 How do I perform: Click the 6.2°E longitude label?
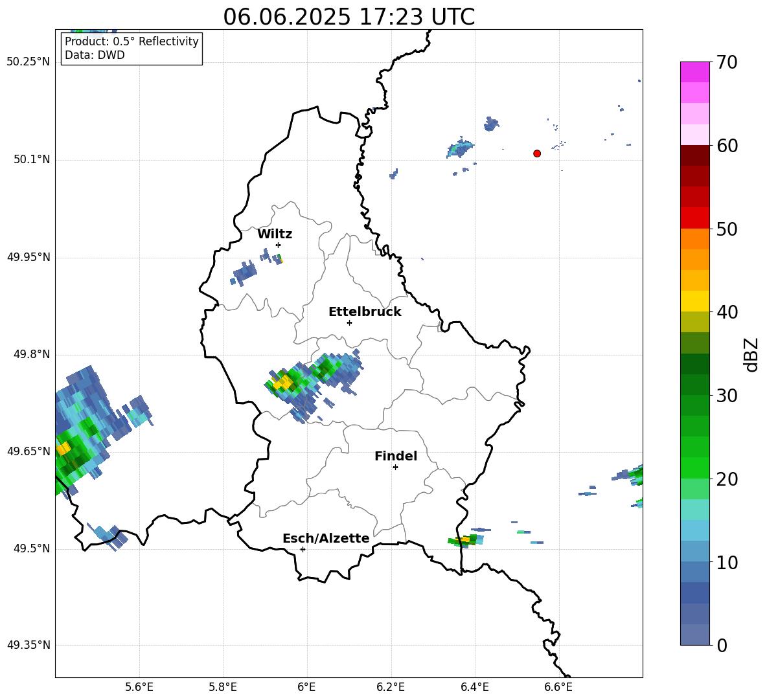tap(391, 687)
